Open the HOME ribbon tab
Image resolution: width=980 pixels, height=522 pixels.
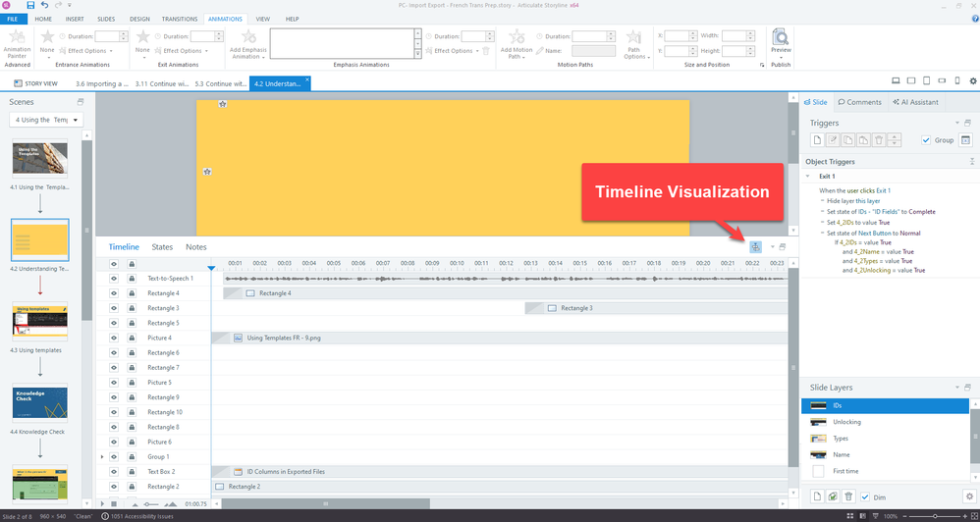click(x=43, y=19)
